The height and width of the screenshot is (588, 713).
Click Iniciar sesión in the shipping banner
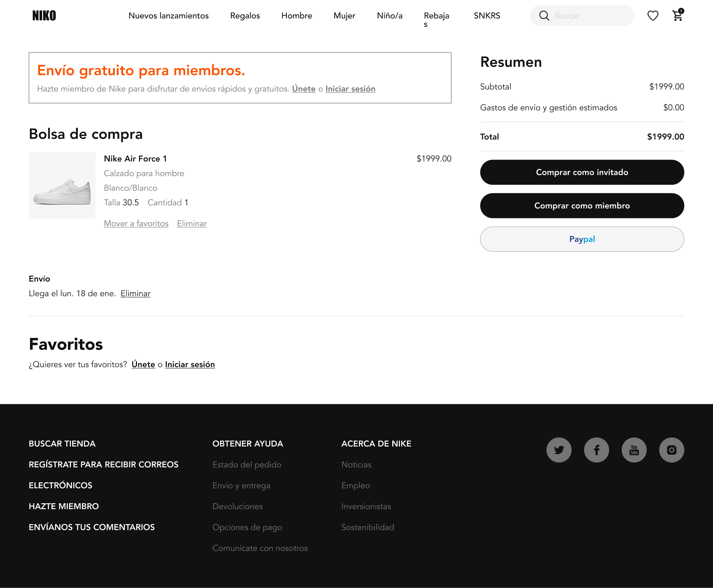point(350,89)
